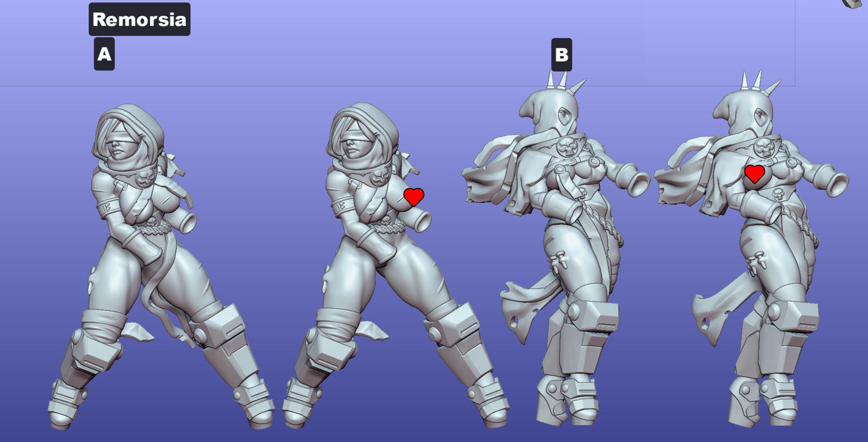This screenshot has width=868, height=442.
Task: Select the variant A label
Action: (x=104, y=55)
